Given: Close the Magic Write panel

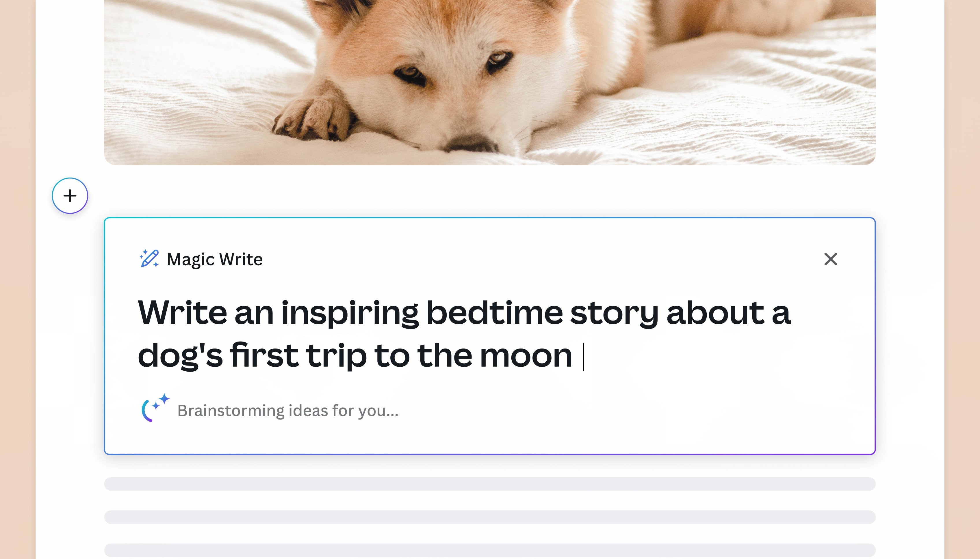Looking at the screenshot, I should pyautogui.click(x=831, y=259).
